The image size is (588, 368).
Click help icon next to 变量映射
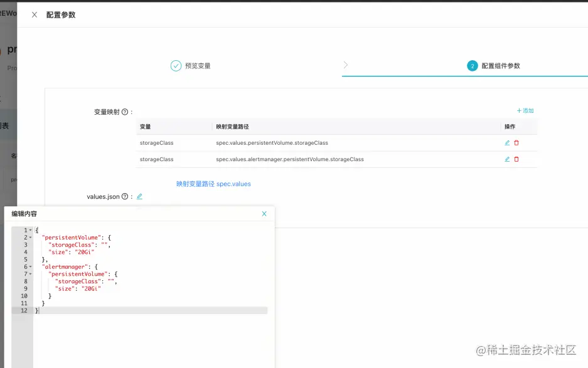point(125,112)
